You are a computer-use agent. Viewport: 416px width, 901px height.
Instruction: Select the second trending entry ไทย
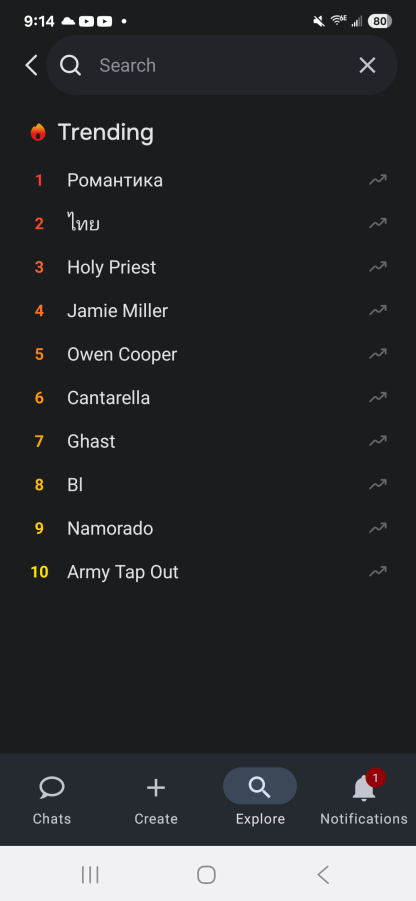(208, 224)
